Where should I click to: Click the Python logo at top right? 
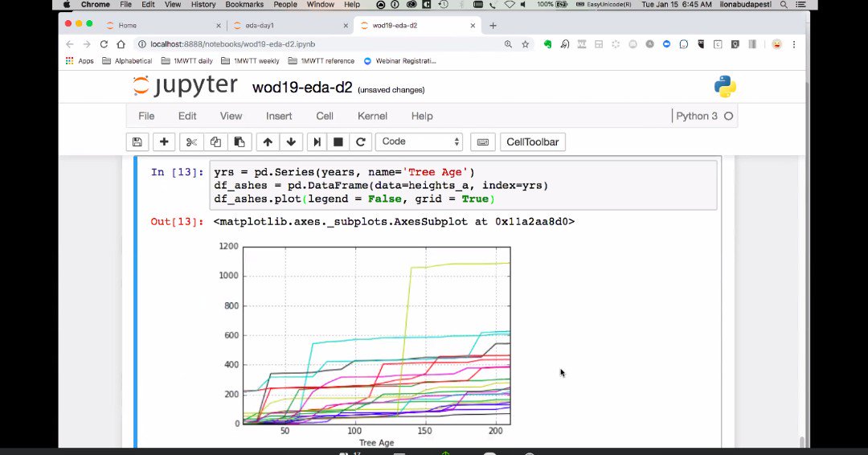(x=725, y=86)
